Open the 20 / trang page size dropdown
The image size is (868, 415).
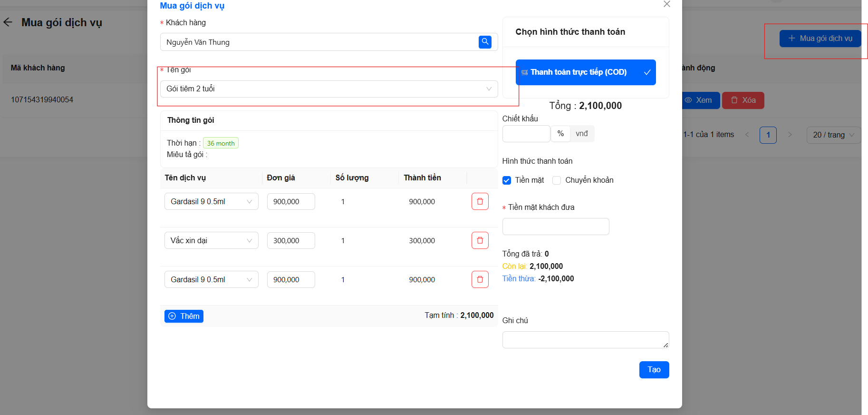tap(833, 135)
